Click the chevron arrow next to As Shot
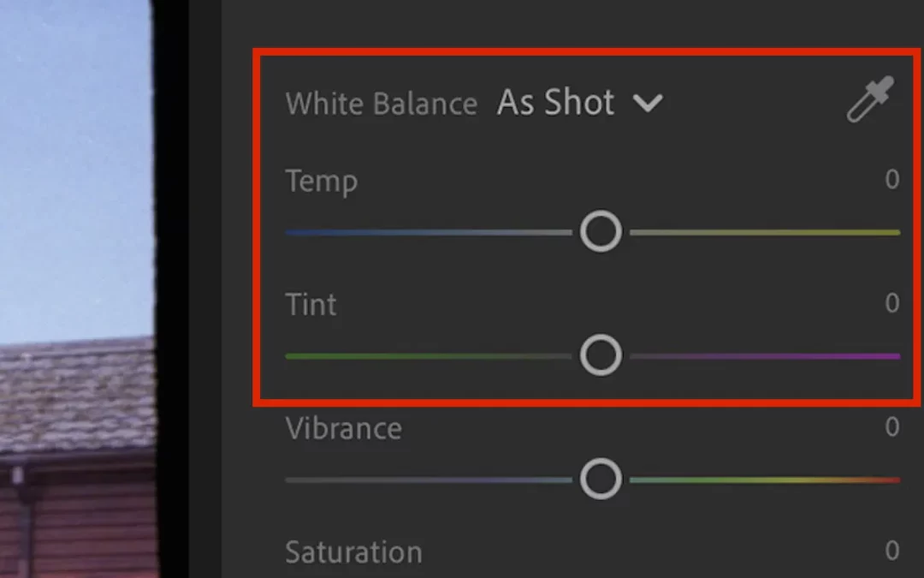This screenshot has width=924, height=578. [x=648, y=104]
